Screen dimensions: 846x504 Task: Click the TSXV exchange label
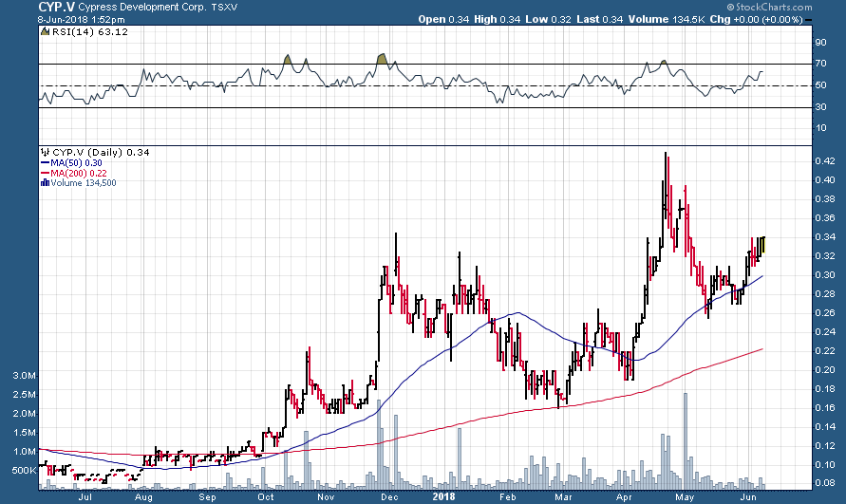(x=224, y=8)
